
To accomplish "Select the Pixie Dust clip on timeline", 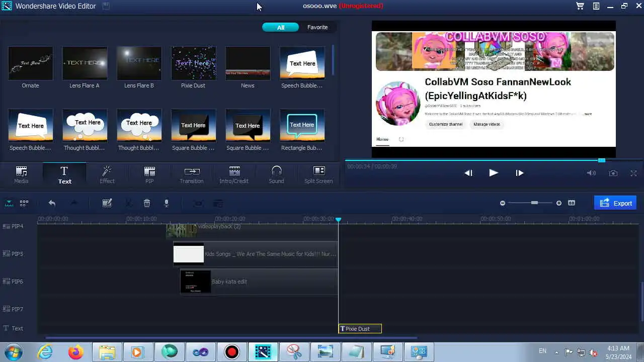I will (360, 329).
